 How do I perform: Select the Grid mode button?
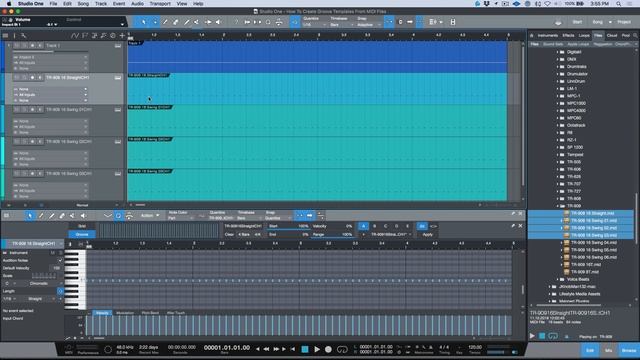(x=82, y=226)
